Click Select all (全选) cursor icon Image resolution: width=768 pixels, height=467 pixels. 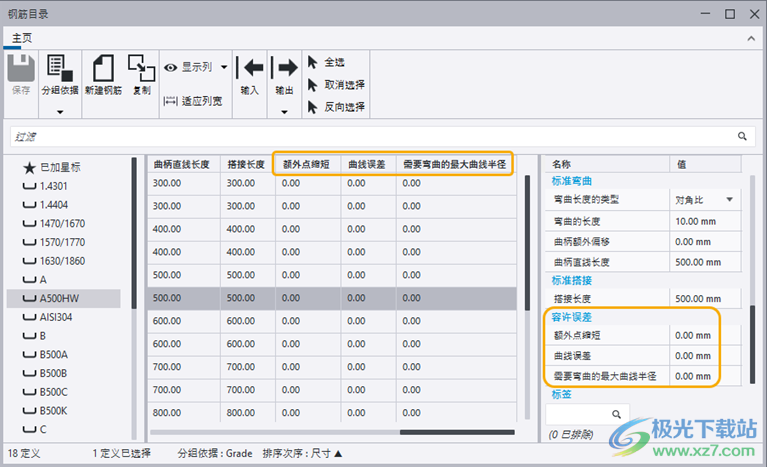point(312,62)
